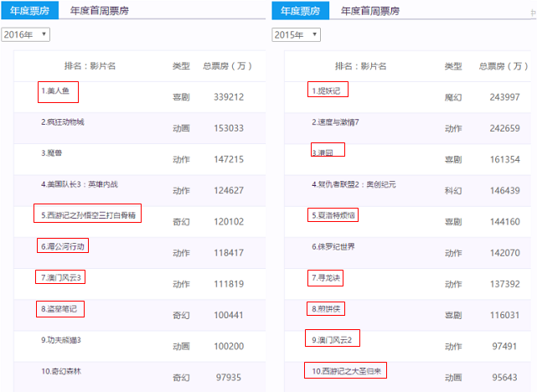This screenshot has height=392, width=537.
Task: Open the 2016年 year dropdown
Action: [26, 34]
